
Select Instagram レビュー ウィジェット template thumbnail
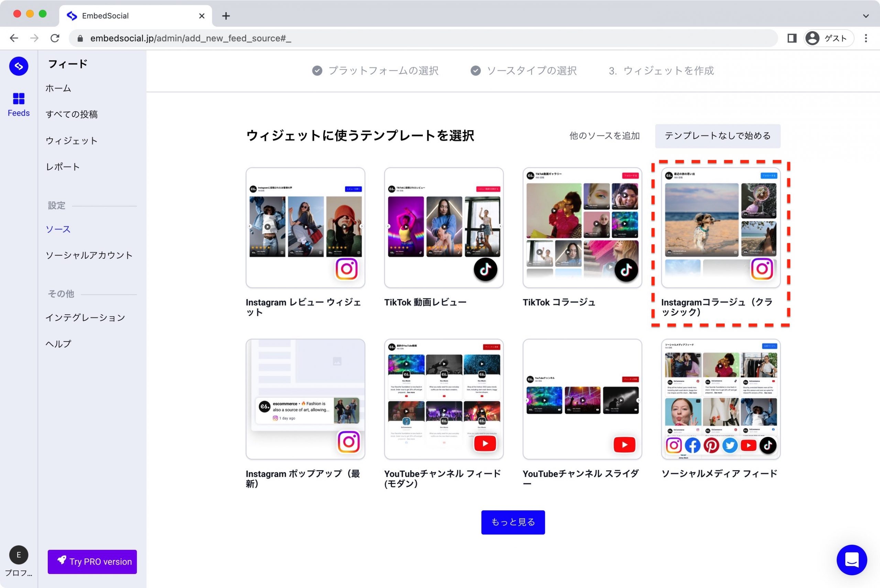305,228
